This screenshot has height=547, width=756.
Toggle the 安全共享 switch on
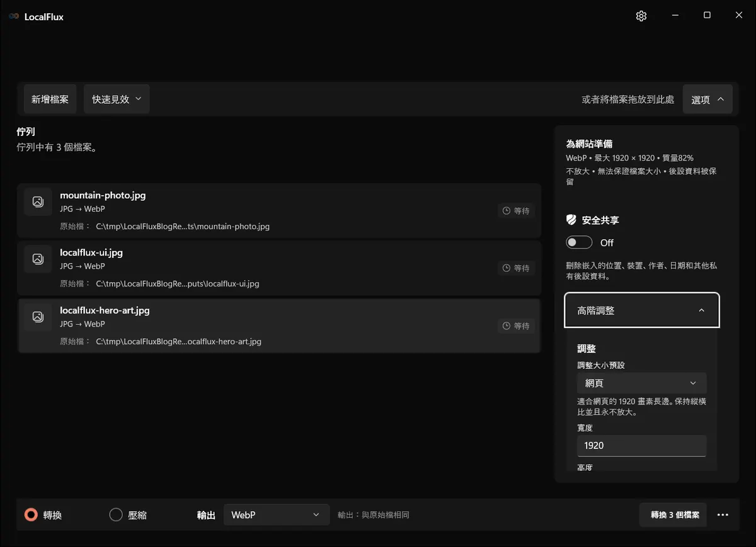tap(579, 242)
